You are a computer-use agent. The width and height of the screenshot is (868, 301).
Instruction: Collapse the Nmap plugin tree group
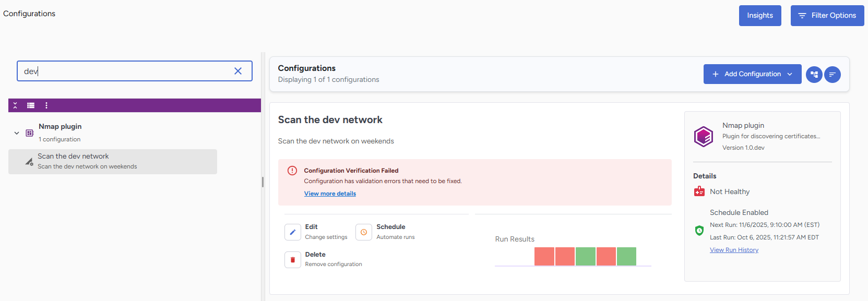pos(17,133)
